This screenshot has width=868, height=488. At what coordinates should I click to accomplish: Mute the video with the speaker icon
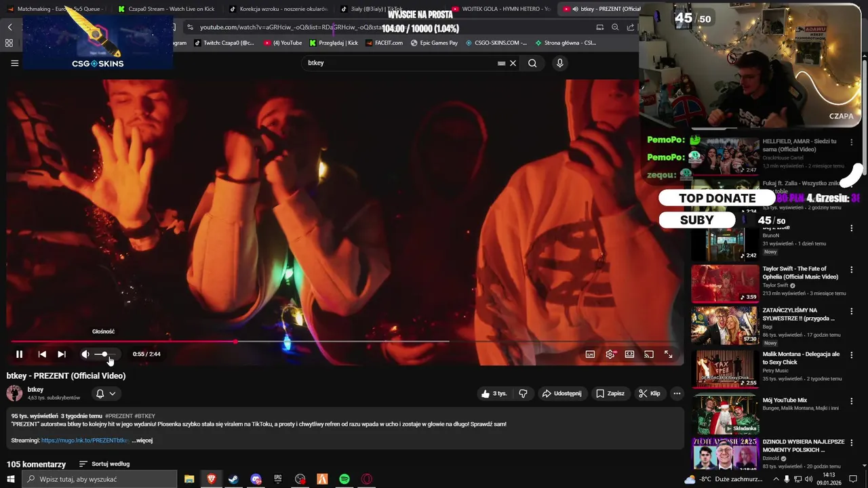[x=85, y=354]
